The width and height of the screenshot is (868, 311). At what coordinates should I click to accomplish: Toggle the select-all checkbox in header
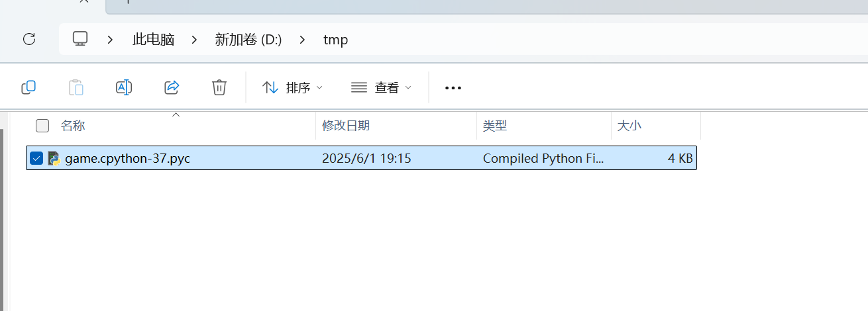[42, 126]
